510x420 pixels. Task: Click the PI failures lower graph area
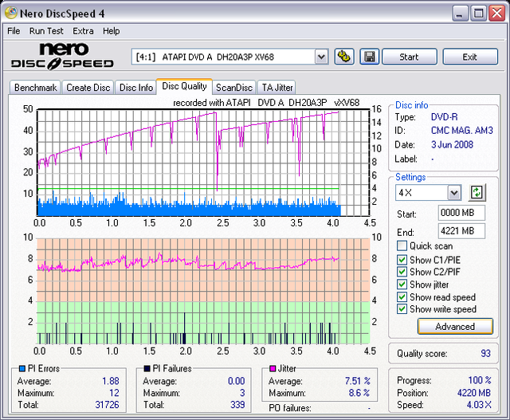point(203,291)
